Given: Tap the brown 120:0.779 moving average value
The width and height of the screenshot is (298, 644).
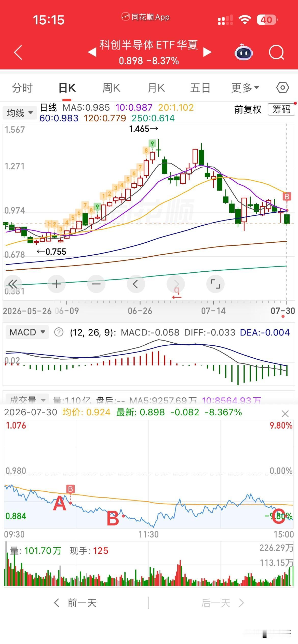Looking at the screenshot, I should point(105,118).
